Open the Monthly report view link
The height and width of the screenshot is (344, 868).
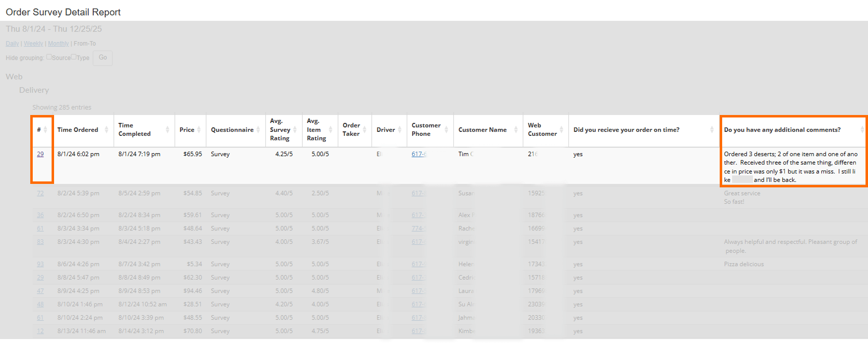58,44
